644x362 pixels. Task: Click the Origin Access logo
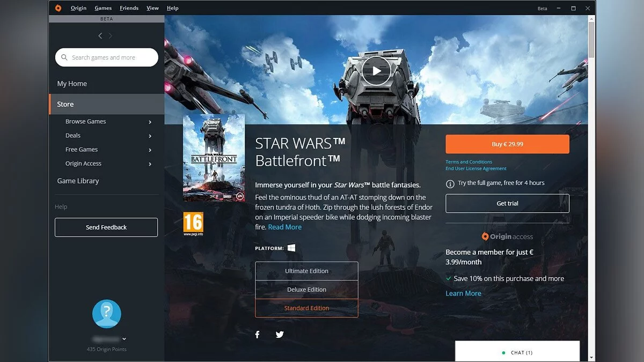(x=507, y=237)
